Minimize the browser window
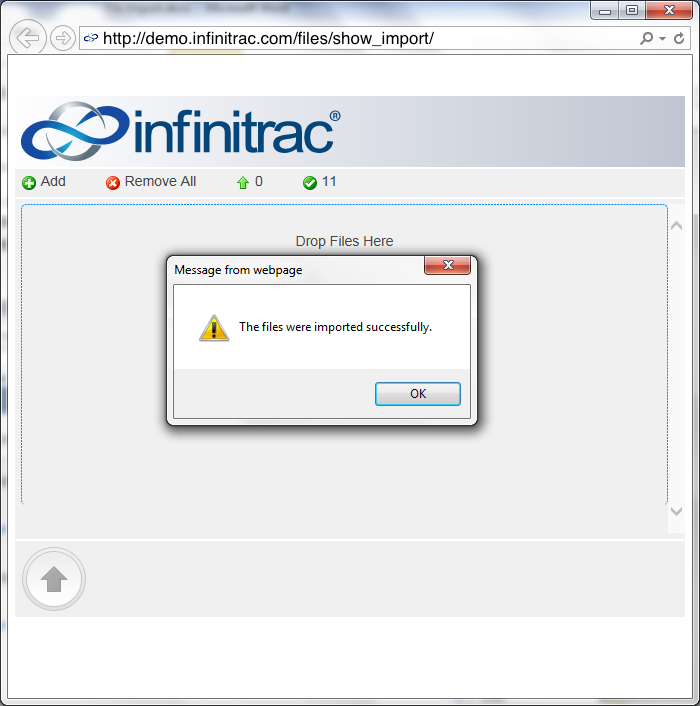Image resolution: width=700 pixels, height=706 pixels. (x=605, y=11)
